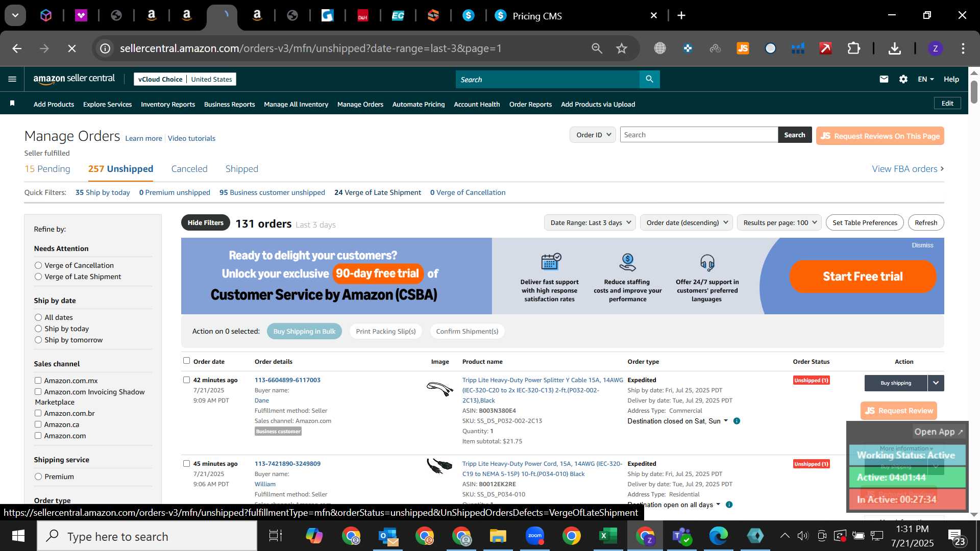Click 35 Ship by today quick filter
Image resolution: width=980 pixels, height=551 pixels.
tap(103, 192)
